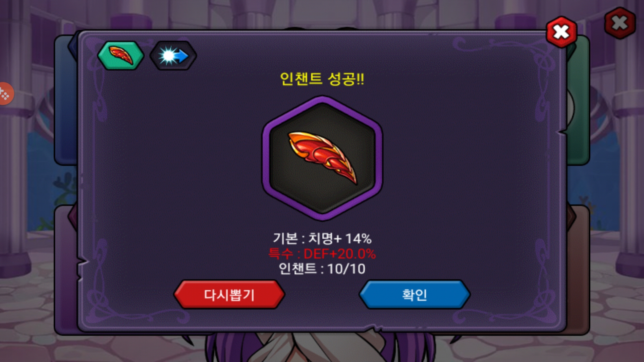
Task: Select the red feather hexagon tab
Action: [x=121, y=56]
